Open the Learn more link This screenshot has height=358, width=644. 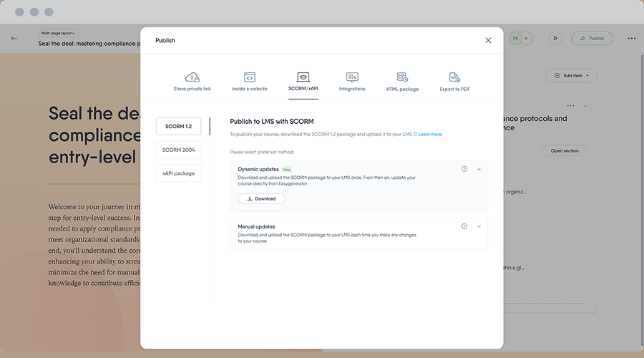pyautogui.click(x=429, y=135)
